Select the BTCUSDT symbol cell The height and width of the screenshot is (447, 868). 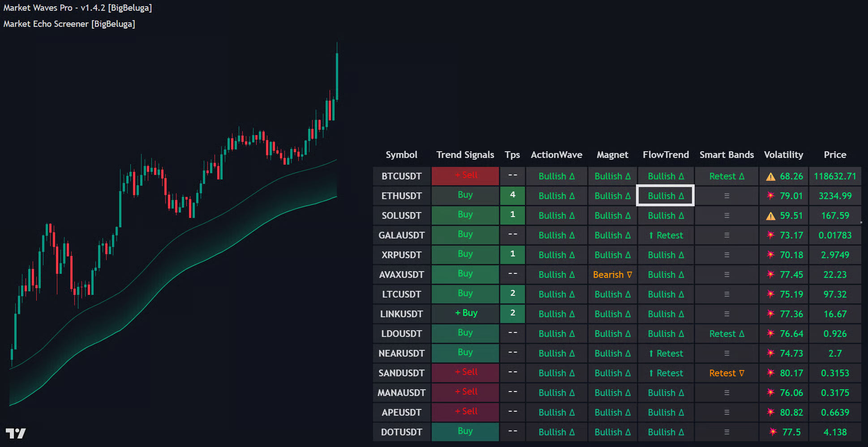[x=401, y=176]
